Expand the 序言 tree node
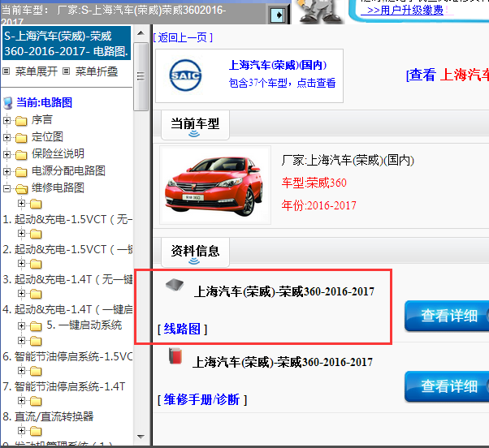Viewport: 489px width, 448px height. (x=6, y=120)
